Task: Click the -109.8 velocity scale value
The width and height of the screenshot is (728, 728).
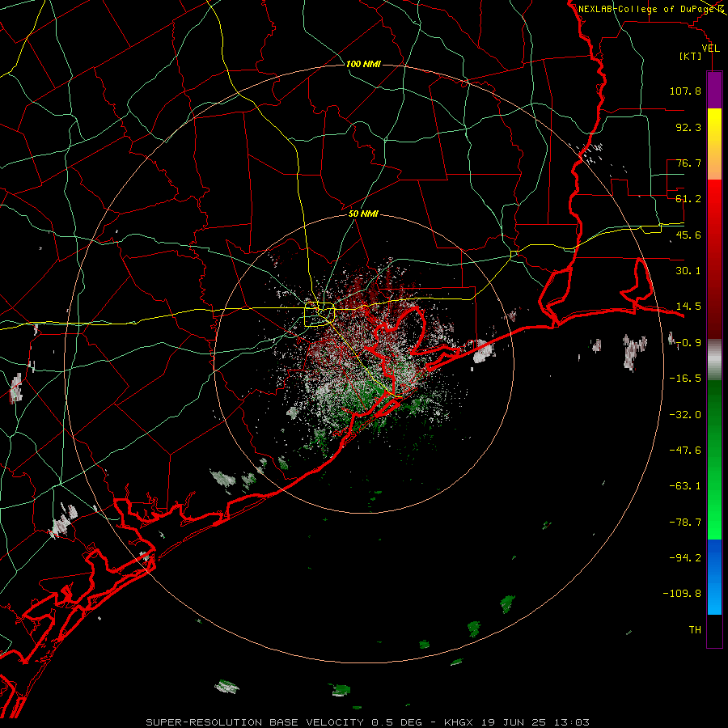Action: [682, 594]
